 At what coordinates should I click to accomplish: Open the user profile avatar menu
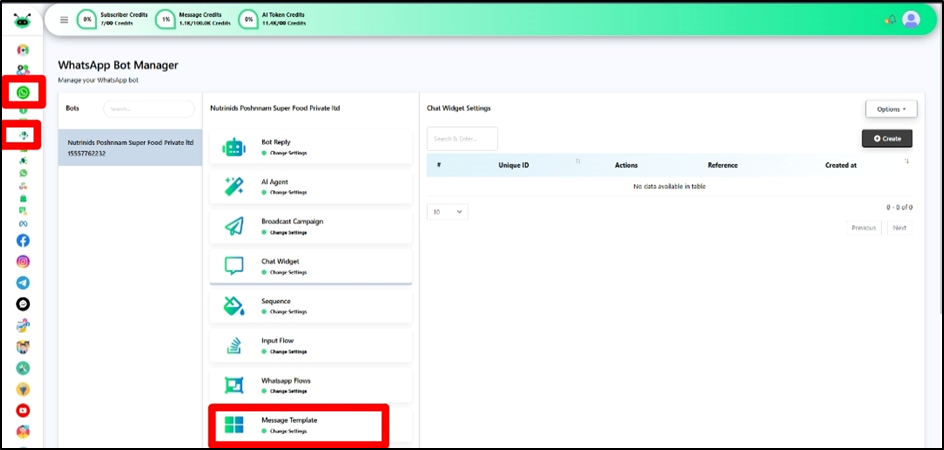910,19
